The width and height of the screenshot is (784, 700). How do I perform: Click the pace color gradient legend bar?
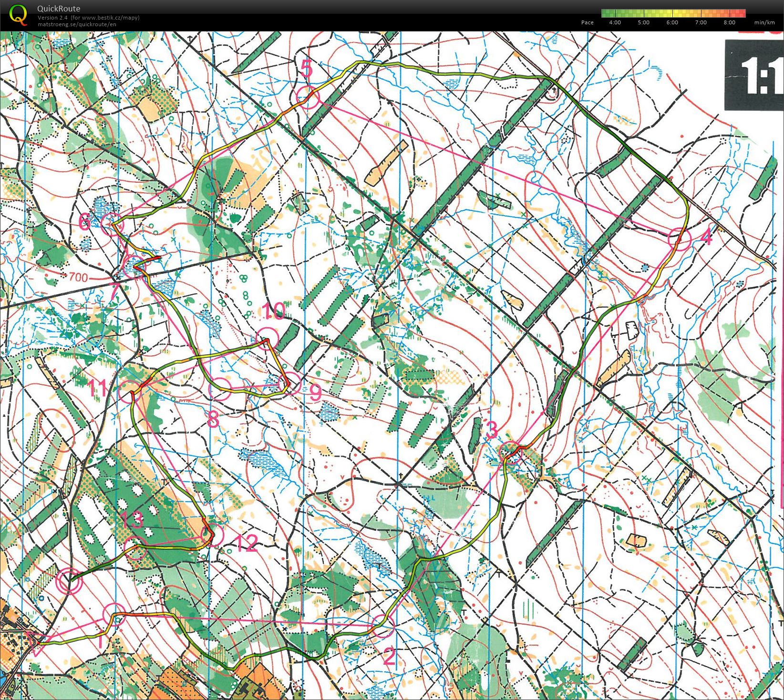[673, 13]
